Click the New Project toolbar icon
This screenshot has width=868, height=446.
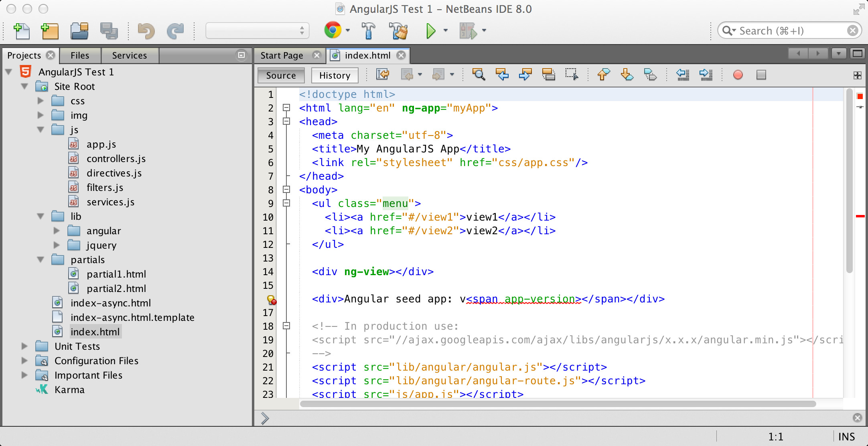coord(50,31)
